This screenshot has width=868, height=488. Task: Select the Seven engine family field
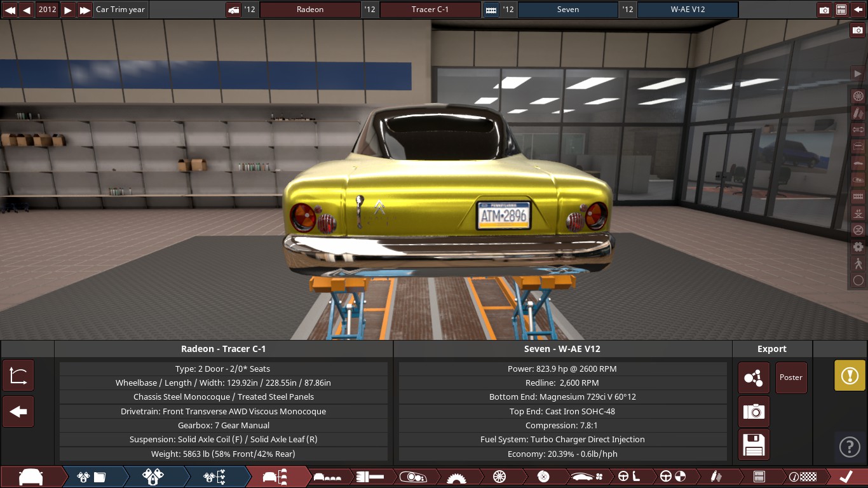click(x=568, y=10)
